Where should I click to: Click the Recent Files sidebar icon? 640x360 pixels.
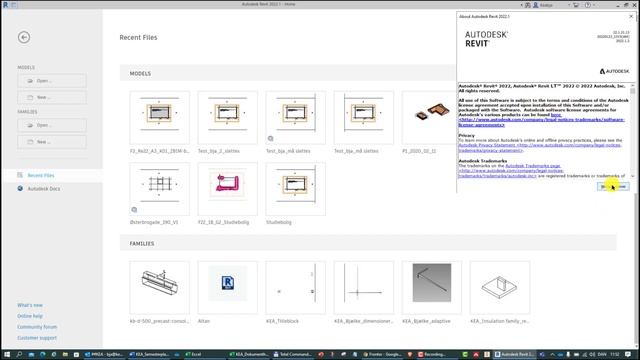[20, 175]
